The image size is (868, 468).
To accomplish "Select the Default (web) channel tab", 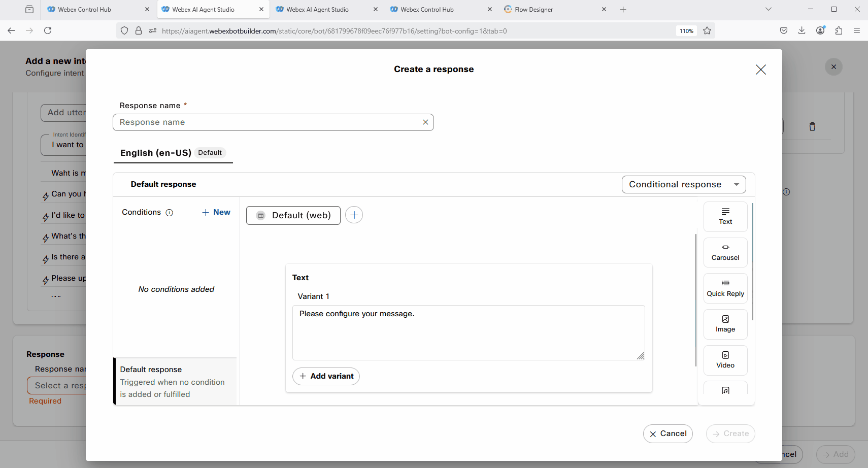I will (x=293, y=215).
